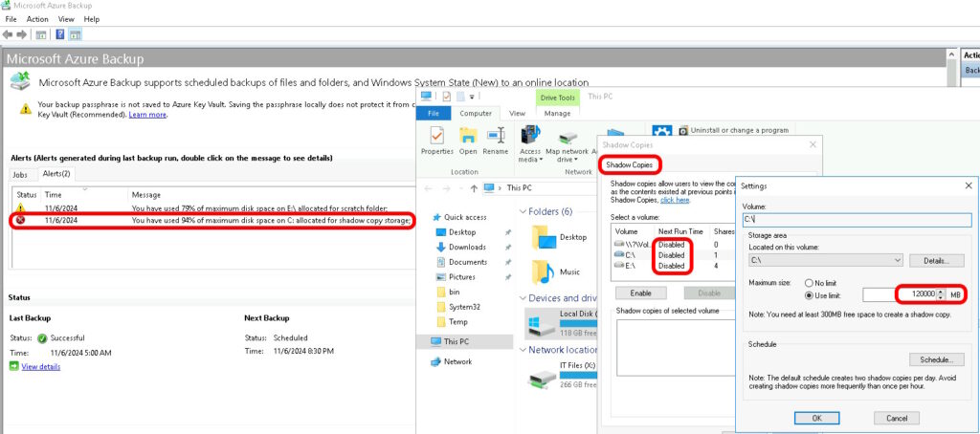This screenshot has width=980, height=434.
Task: Switch to the Jobs tab
Action: (19, 175)
